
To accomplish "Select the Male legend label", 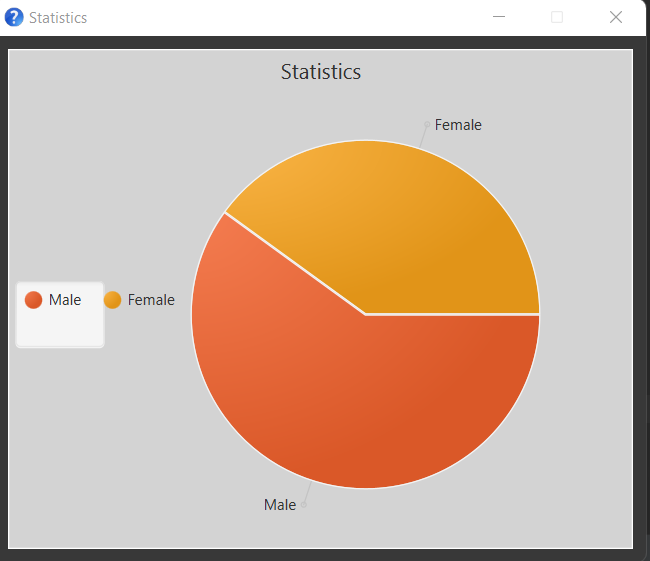I will (x=65, y=300).
